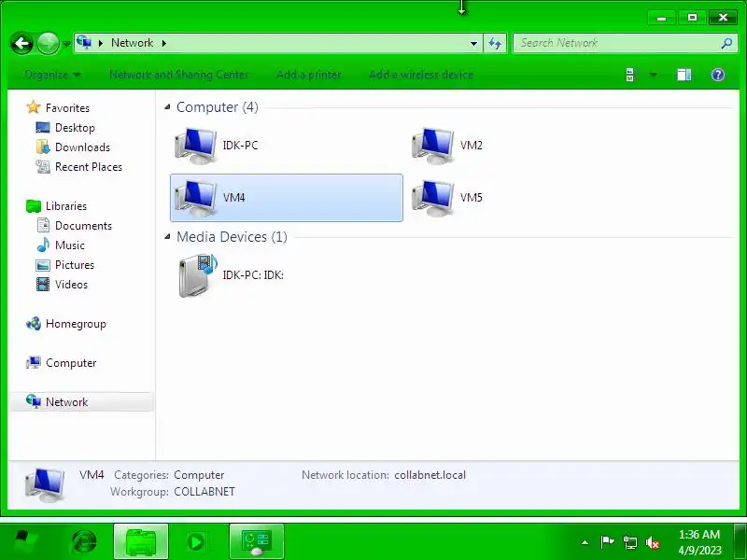This screenshot has width=747, height=560.
Task: Click Add a printer
Action: [x=309, y=75]
